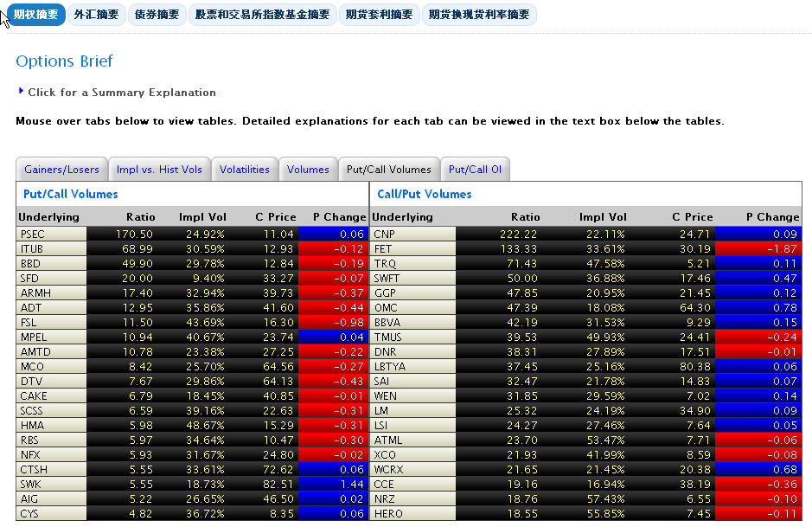This screenshot has height=527, width=812.
Task: Open the 债券摘要 tab
Action: 157,15
